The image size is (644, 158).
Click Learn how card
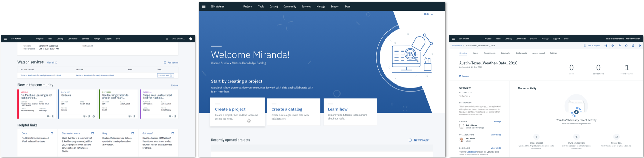coord(350,112)
